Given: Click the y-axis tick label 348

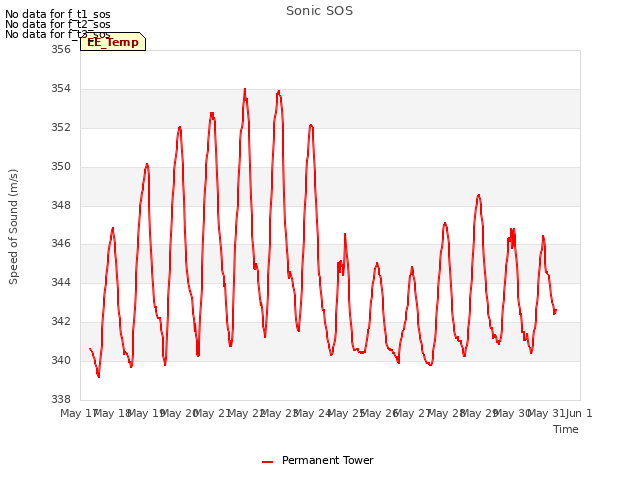Looking at the screenshot, I should [61, 205].
